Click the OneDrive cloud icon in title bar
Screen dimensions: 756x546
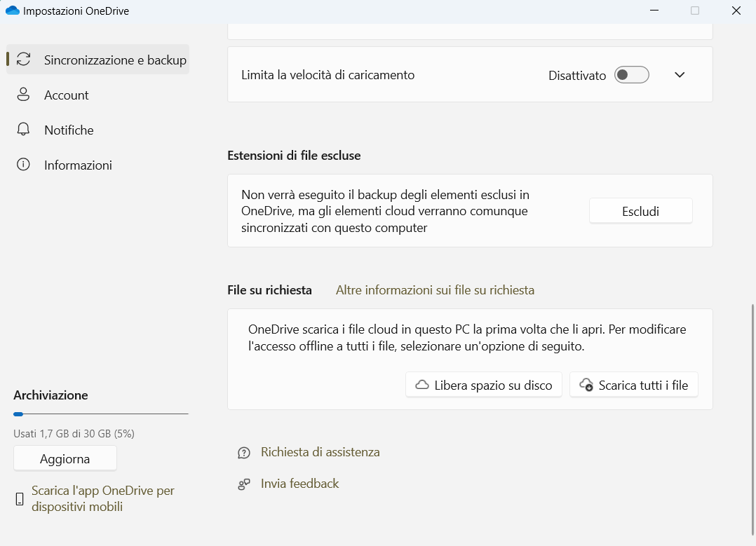pos(13,11)
